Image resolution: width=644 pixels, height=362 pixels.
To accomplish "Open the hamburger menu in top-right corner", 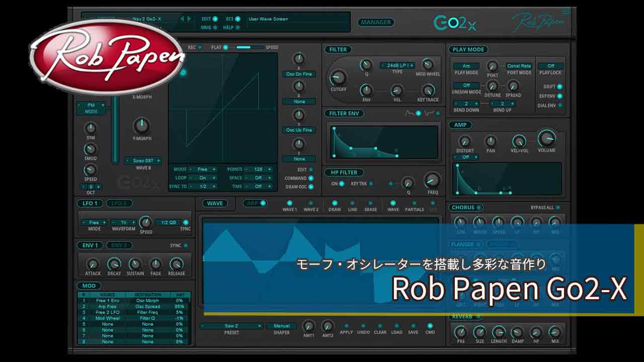I will [567, 11].
